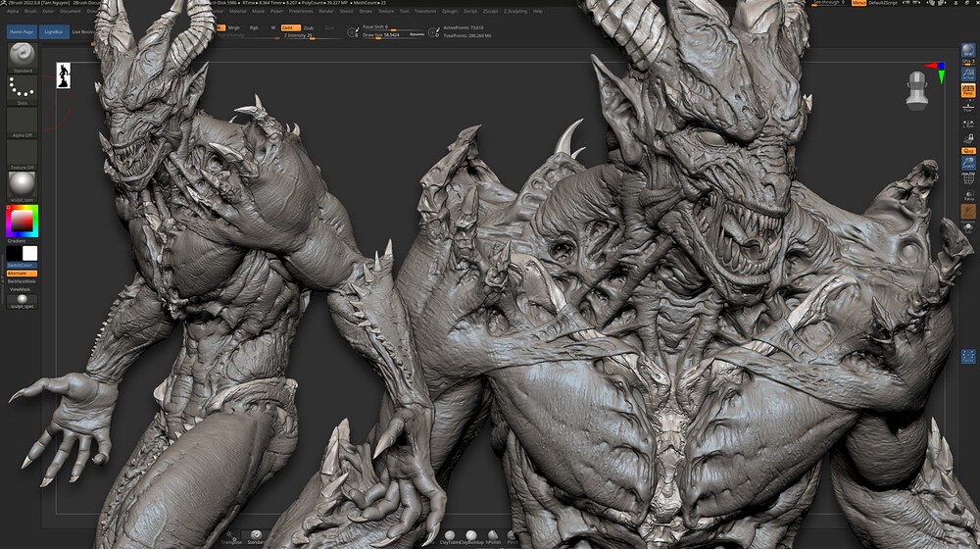The width and height of the screenshot is (980, 549).
Task: Click the See-through slider in title bar
Action: coord(829,3)
